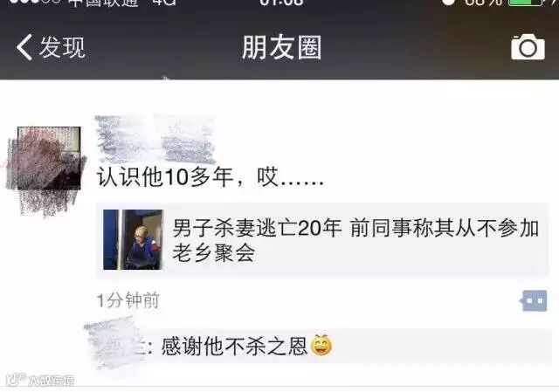Tap the 朋友圈 title in header

point(281,47)
